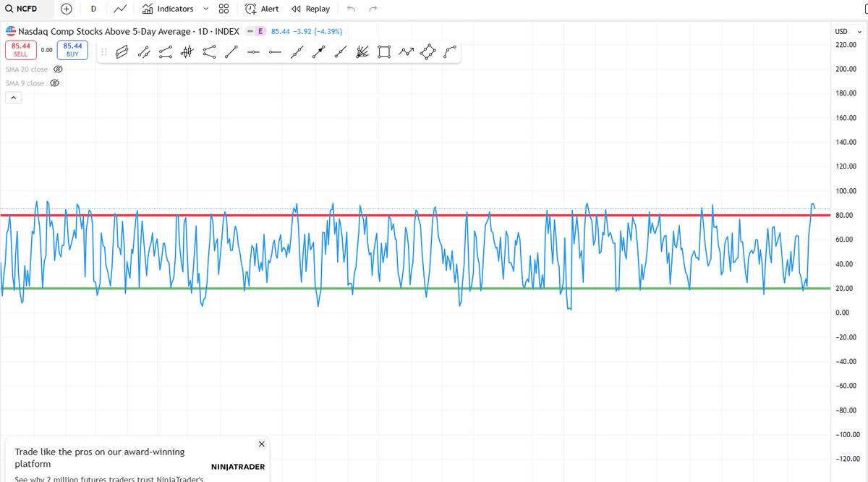Select the extended line tool
Image resolution: width=868 pixels, height=482 pixels.
coord(297,52)
